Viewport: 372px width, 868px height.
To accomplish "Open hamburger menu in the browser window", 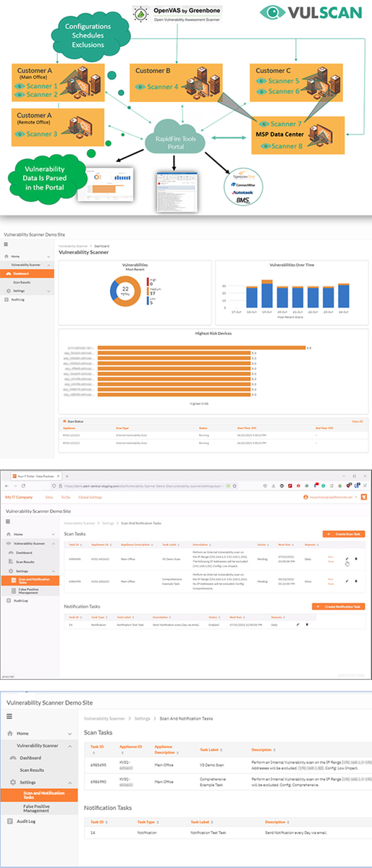I will (7, 522).
